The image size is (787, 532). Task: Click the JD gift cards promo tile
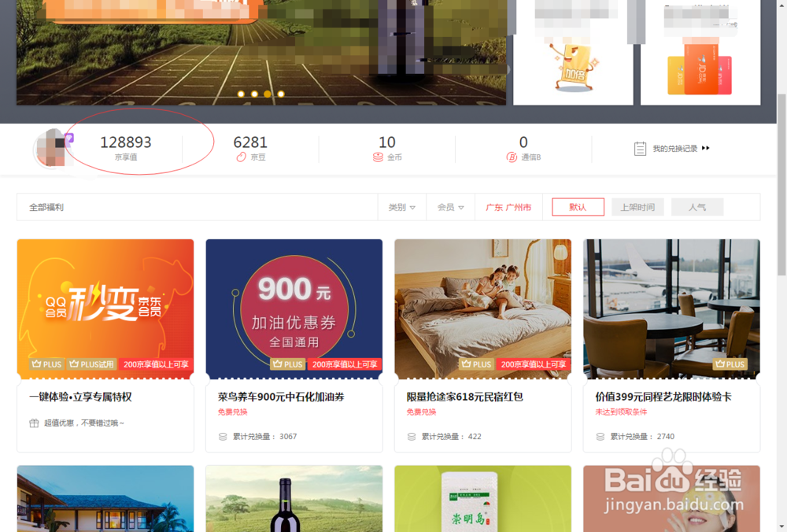pos(700,52)
